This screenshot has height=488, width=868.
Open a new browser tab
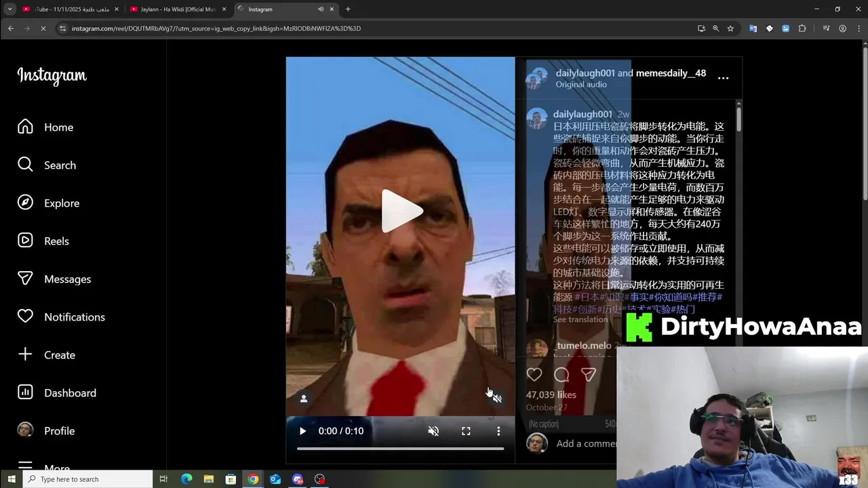click(x=348, y=9)
